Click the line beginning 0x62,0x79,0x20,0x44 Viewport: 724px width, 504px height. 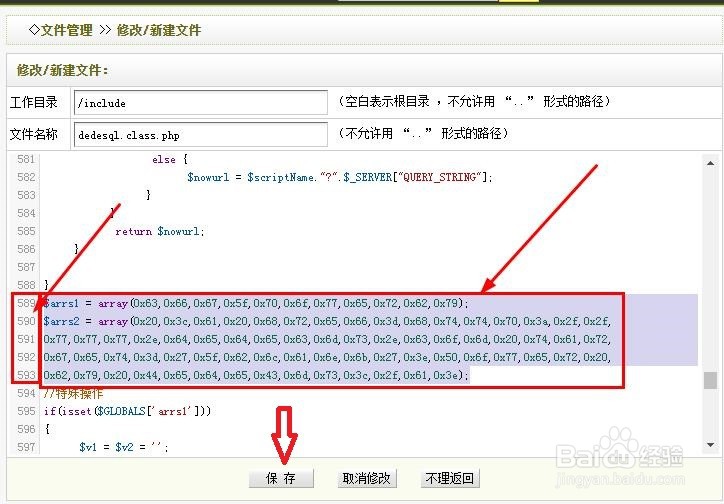pyautogui.click(x=256, y=375)
